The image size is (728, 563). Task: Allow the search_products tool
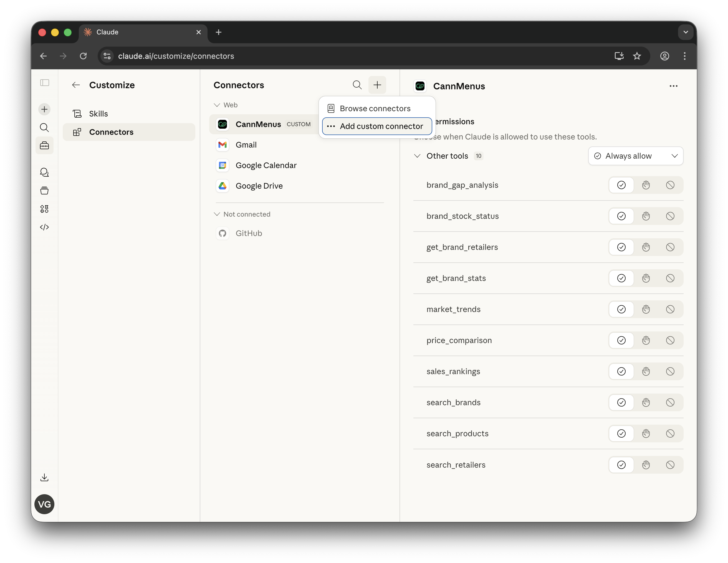[621, 433]
